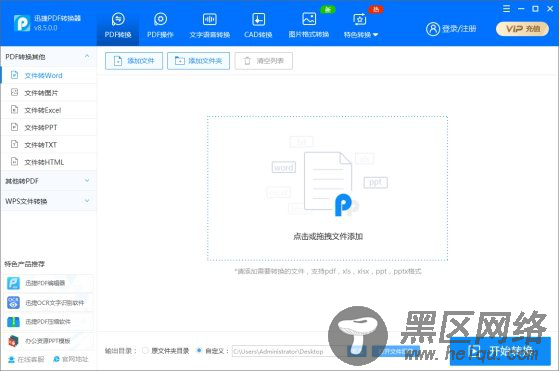Click the 迅捷PDF转换器 logo icon
The width and height of the screenshot is (560, 371).
[22, 23]
